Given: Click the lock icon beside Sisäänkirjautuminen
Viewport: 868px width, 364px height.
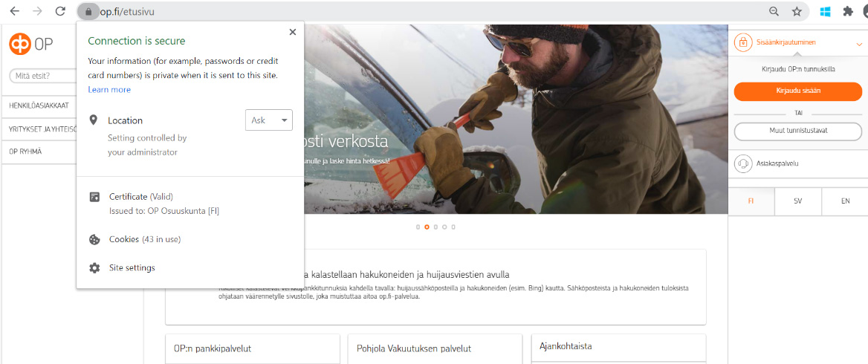Looking at the screenshot, I should (742, 42).
